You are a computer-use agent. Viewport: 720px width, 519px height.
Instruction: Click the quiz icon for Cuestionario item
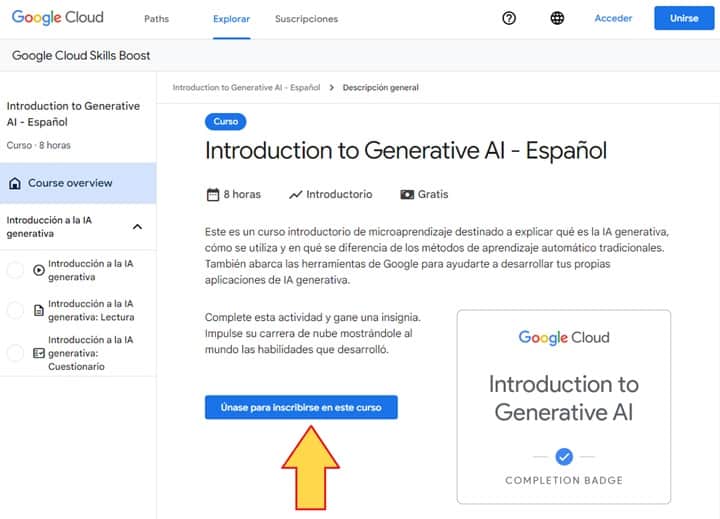(x=39, y=353)
